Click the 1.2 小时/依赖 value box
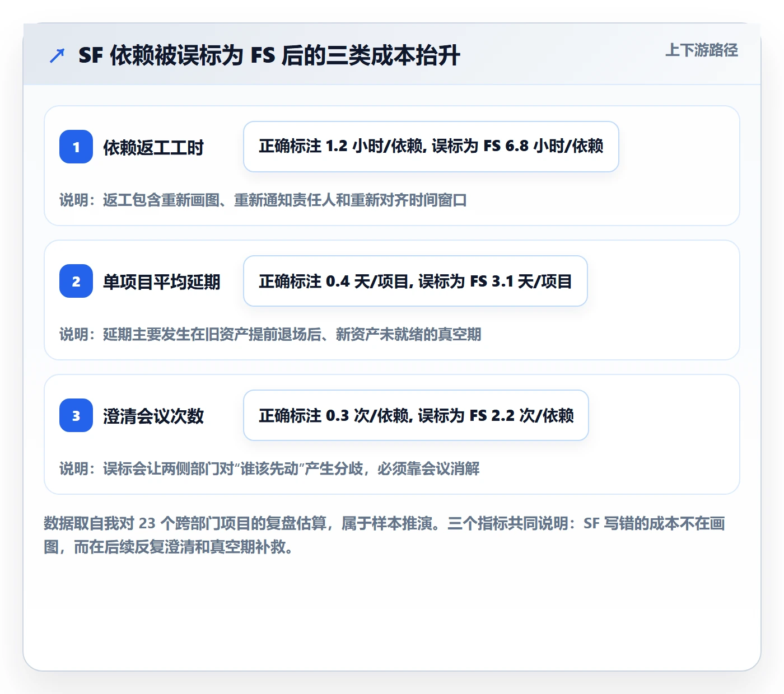The height and width of the screenshot is (694, 784). (431, 147)
